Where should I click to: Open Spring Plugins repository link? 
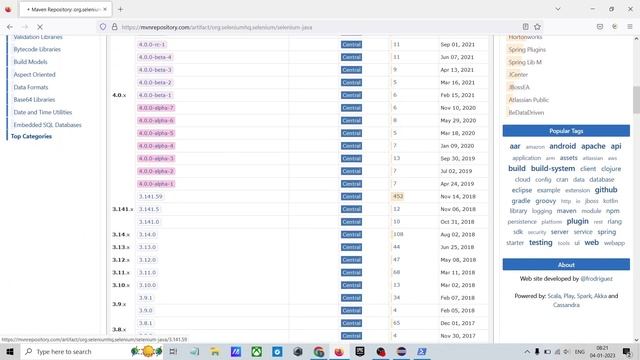coord(527,49)
